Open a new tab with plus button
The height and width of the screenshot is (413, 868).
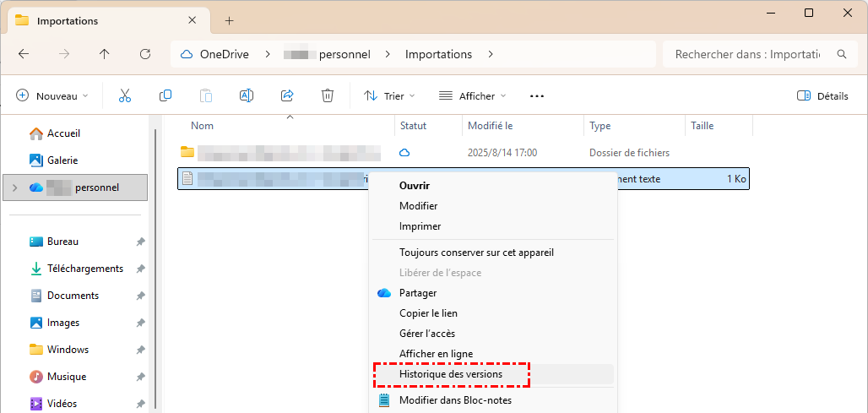pyautogui.click(x=229, y=20)
